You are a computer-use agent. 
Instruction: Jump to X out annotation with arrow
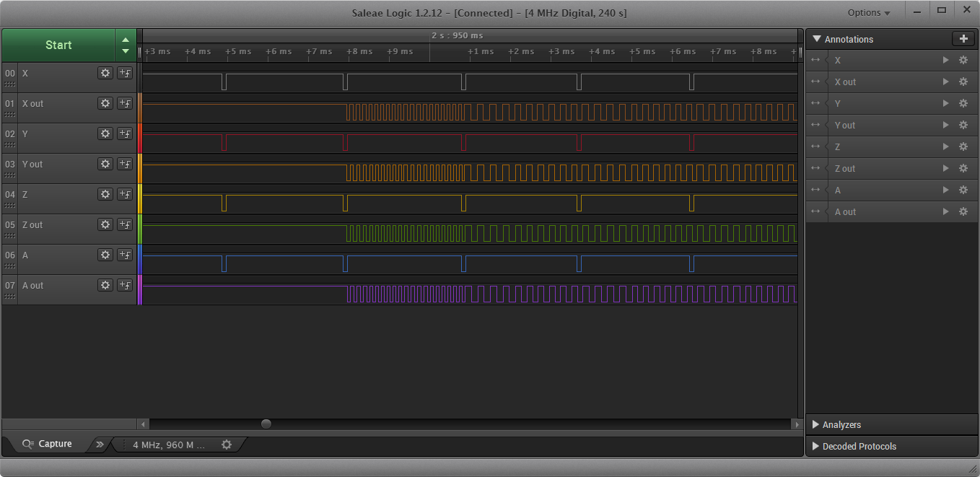click(x=945, y=82)
